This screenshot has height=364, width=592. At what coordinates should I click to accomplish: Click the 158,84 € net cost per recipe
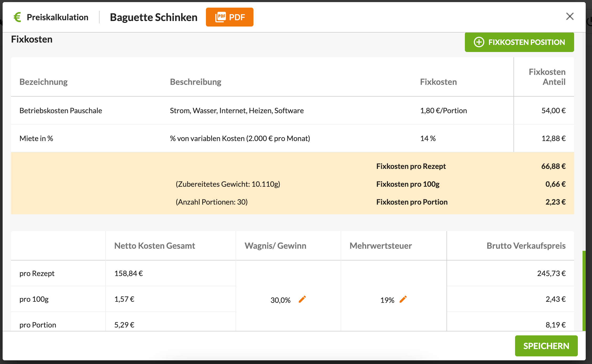(128, 273)
